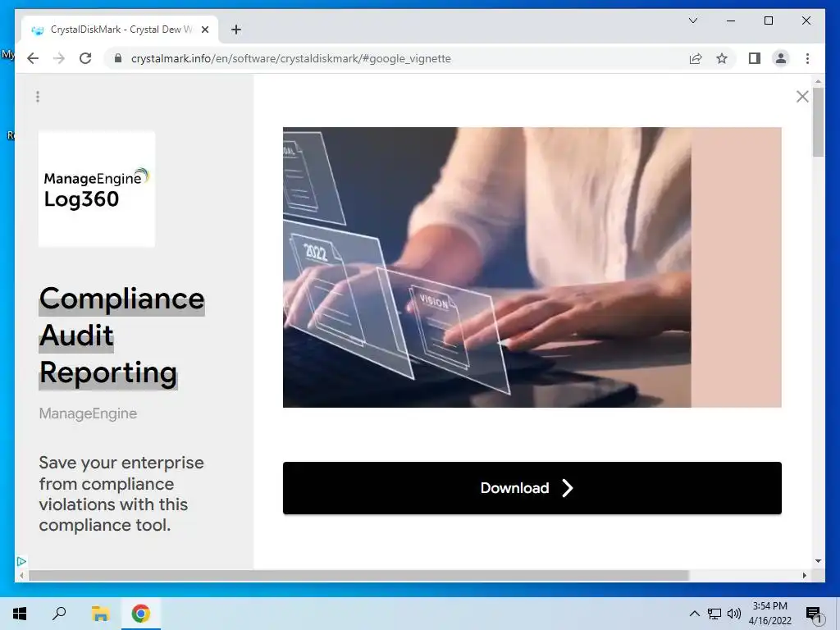The image size is (840, 630).
Task: Maximize the Chrome window
Action: pos(768,21)
